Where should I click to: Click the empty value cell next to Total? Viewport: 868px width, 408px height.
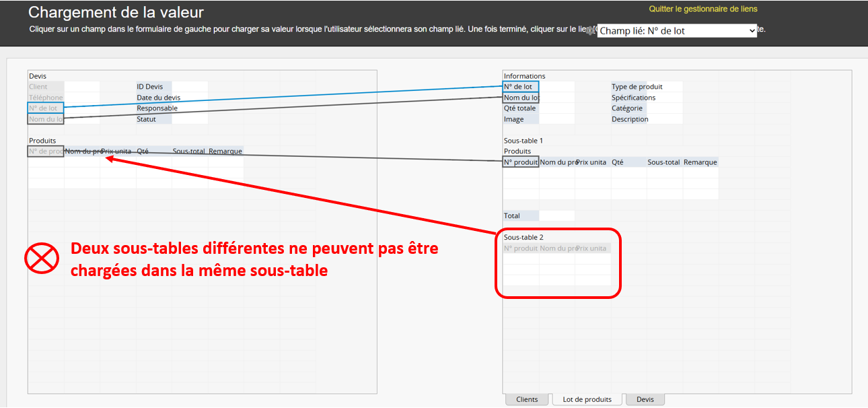point(557,216)
